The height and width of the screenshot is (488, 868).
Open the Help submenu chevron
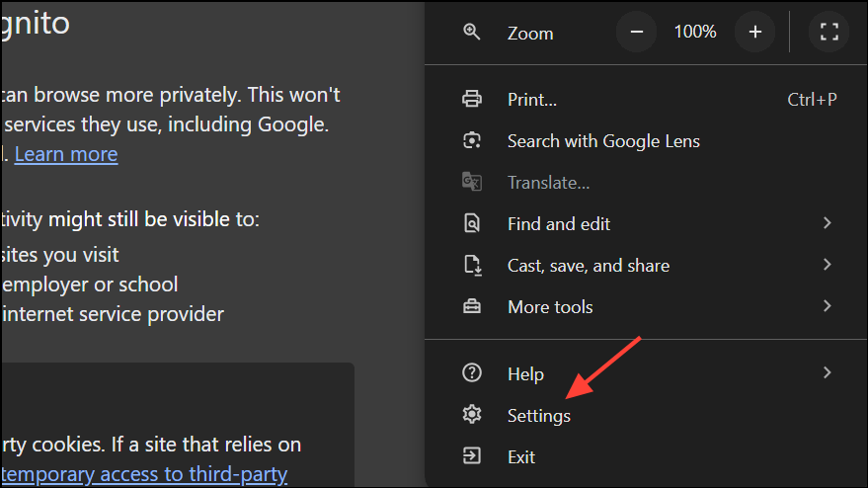[x=828, y=372]
